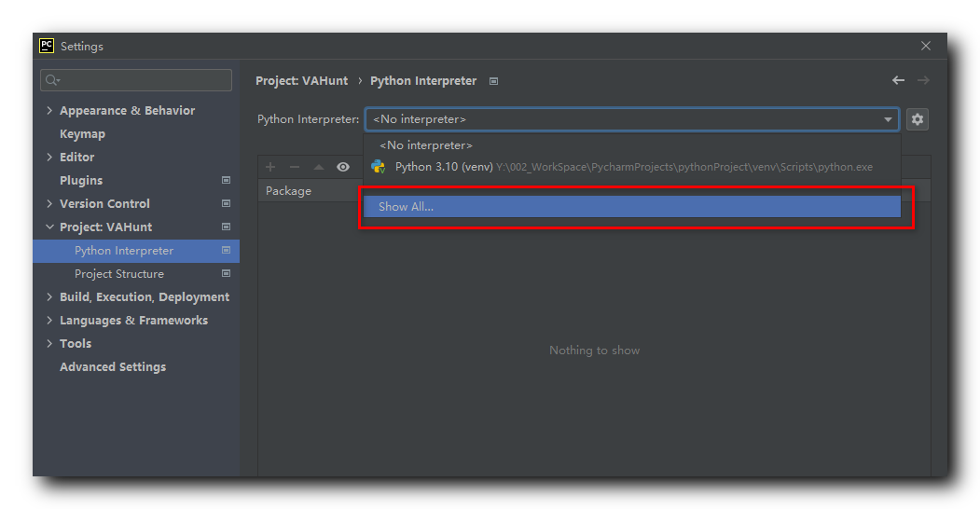The height and width of the screenshot is (509, 980).
Task: Click Python Interpreter breadcrumb heading
Action: 423,80
